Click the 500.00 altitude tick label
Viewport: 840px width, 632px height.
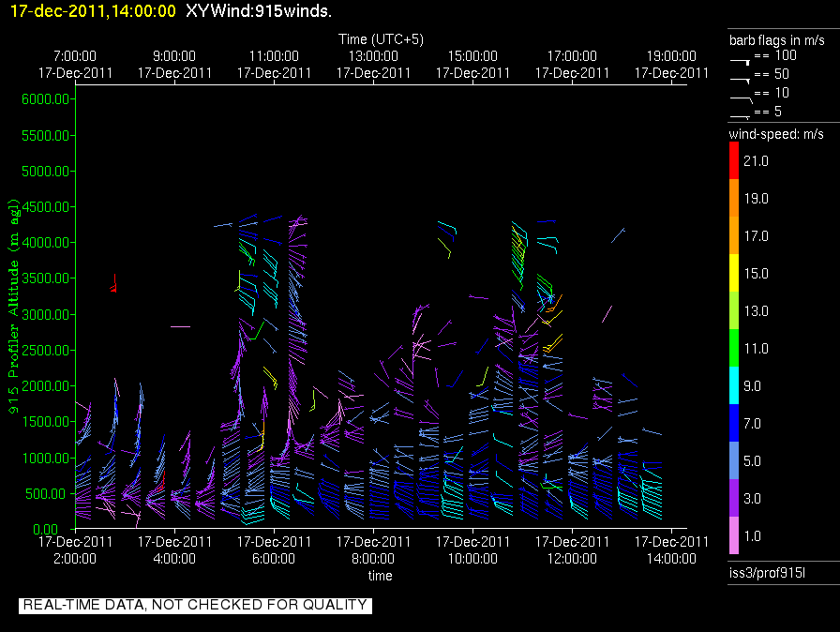(x=48, y=494)
